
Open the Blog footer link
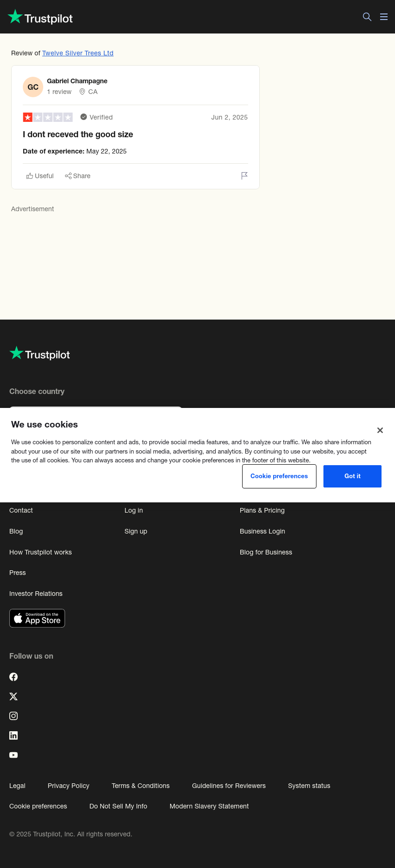16,531
